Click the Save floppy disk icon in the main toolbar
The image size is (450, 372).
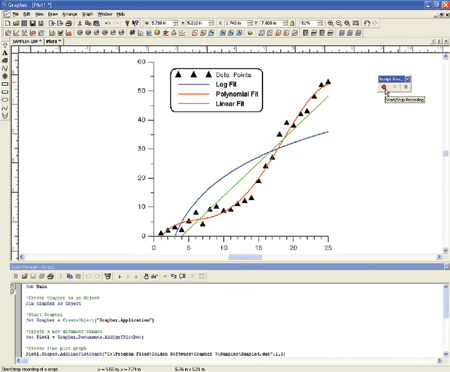[x=33, y=23]
